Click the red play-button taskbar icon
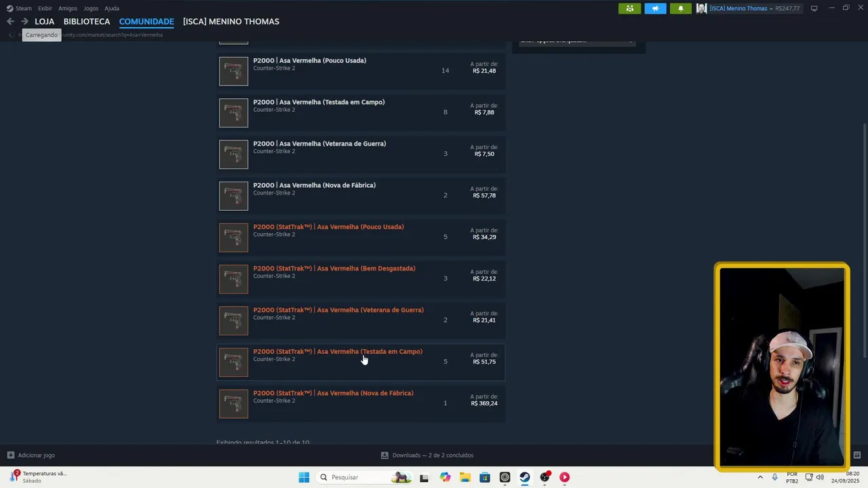 [x=564, y=477]
